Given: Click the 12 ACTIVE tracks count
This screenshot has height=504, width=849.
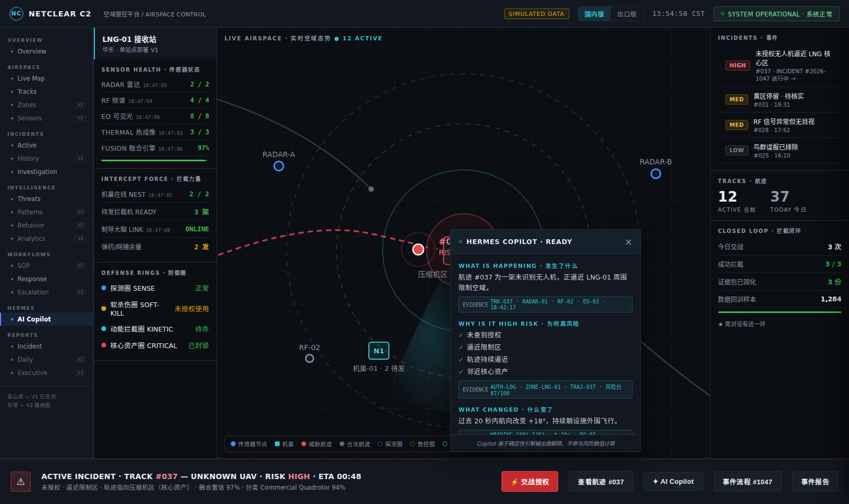Looking at the screenshot, I should click(x=737, y=201).
